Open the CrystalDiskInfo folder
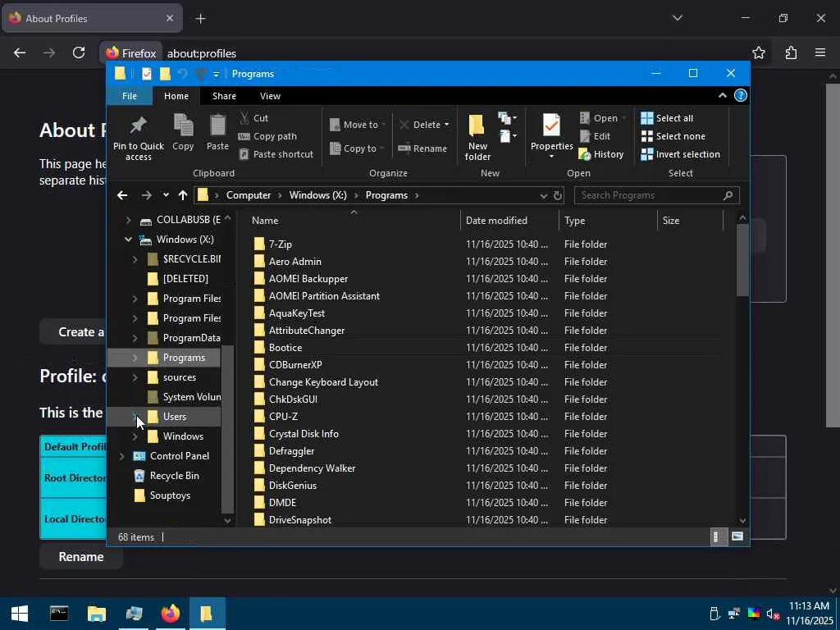Viewport: 840px width, 630px height. pos(304,434)
